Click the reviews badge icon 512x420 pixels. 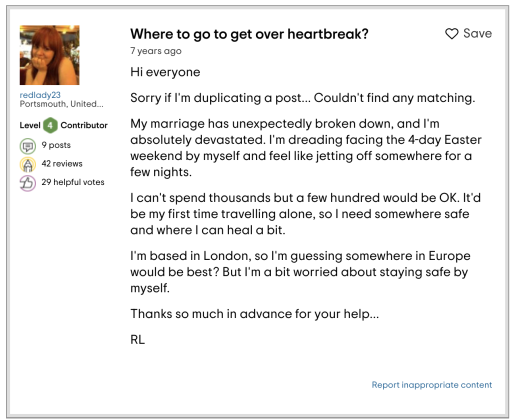(28, 164)
